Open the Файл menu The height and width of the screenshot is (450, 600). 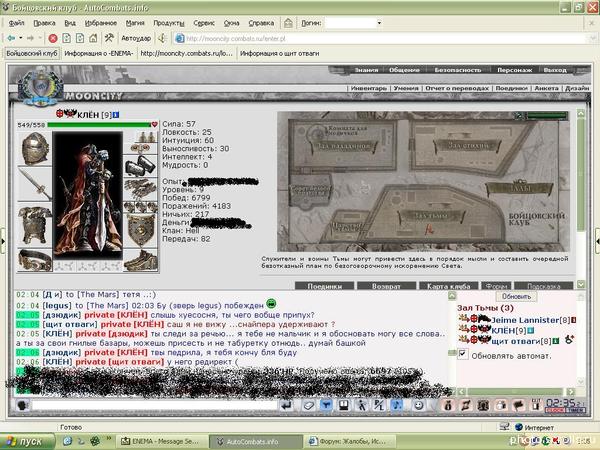pyautogui.click(x=16, y=23)
